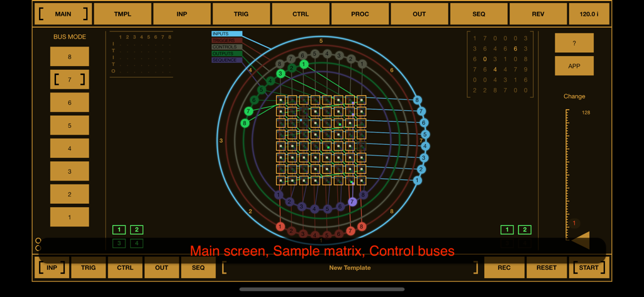
Task: Select green output node 3
Action: [x=280, y=74]
